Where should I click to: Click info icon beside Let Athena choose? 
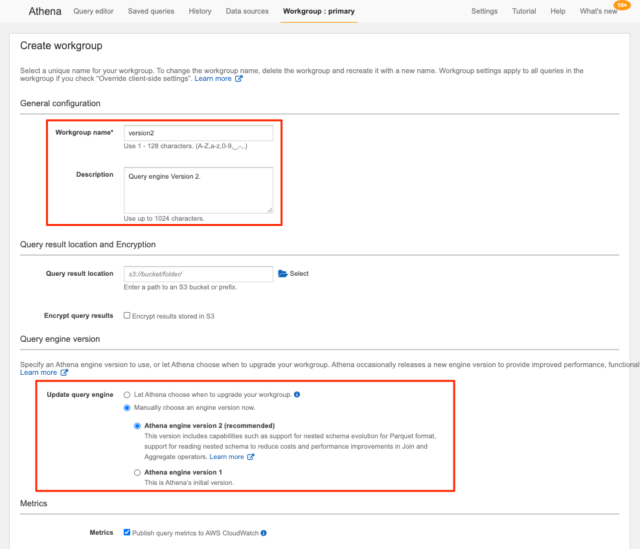297,394
